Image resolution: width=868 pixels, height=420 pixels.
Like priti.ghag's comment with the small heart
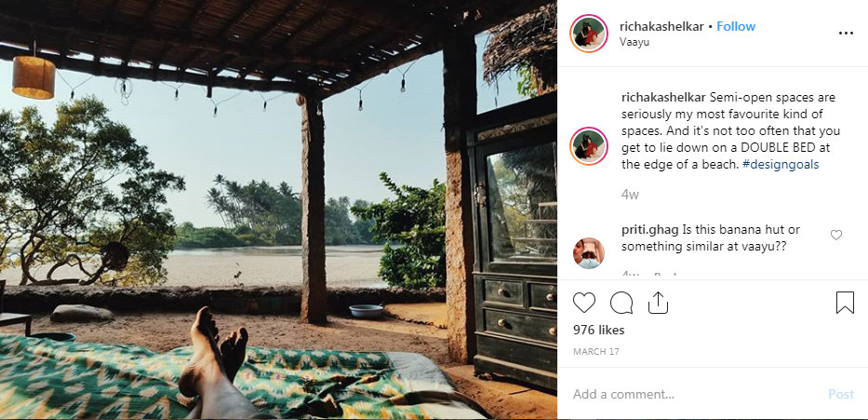(836, 236)
